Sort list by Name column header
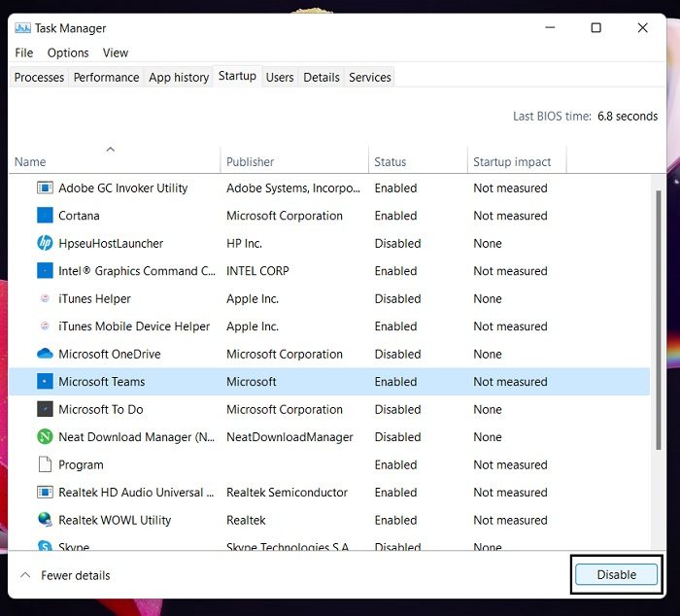Screen dimensions: 680x616 coord(30,162)
